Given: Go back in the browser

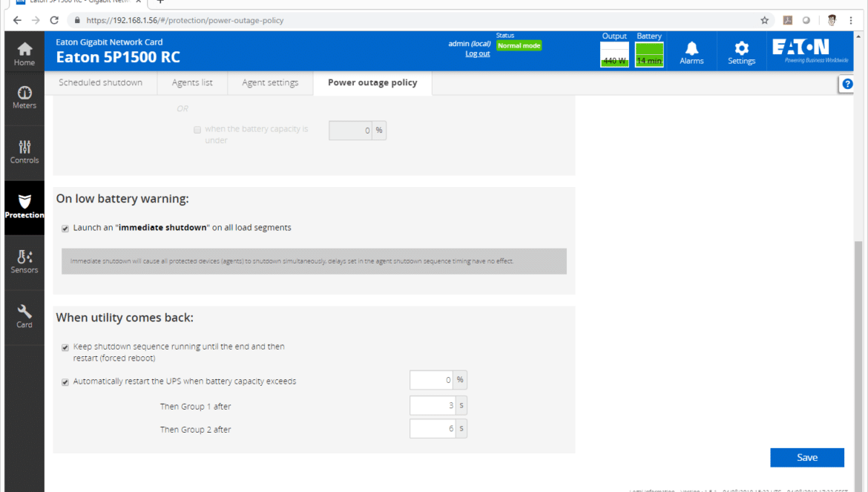Looking at the screenshot, I should [x=17, y=21].
